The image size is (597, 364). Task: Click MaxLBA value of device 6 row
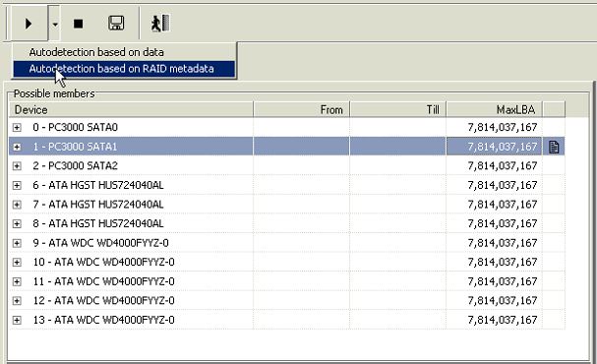click(x=503, y=185)
